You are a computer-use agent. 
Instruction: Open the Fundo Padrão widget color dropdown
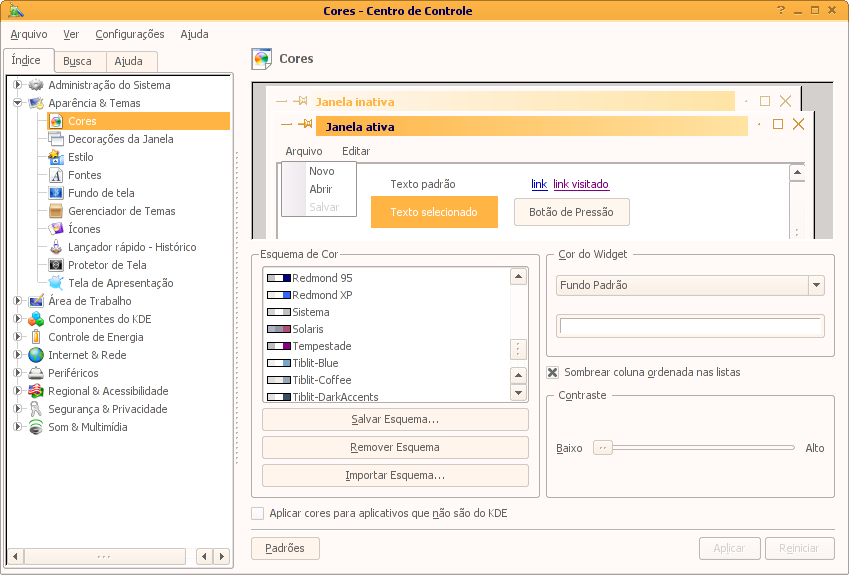pos(690,285)
